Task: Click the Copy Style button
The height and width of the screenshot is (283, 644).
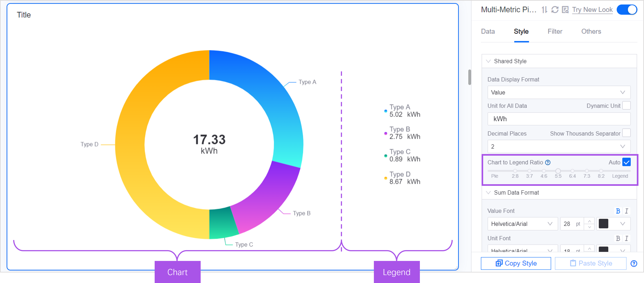Action: pyautogui.click(x=516, y=263)
